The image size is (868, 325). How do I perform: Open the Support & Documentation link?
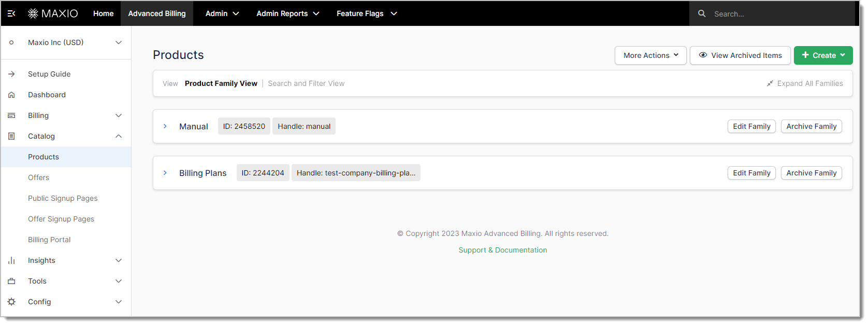[502, 250]
